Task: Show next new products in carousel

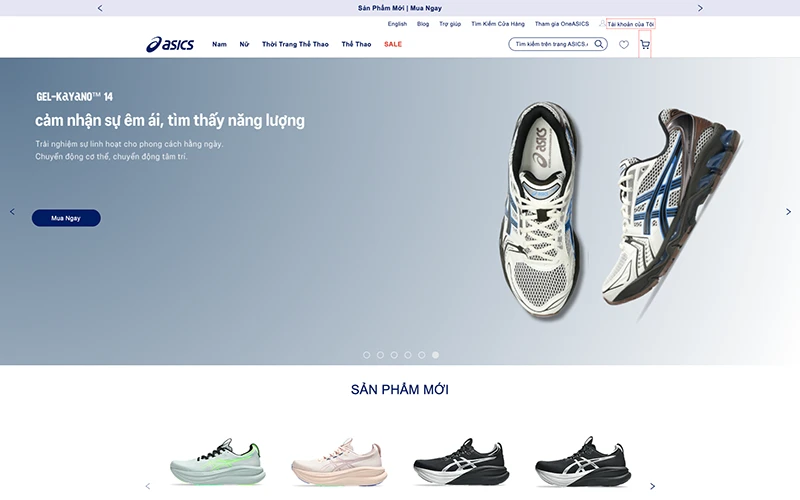Action: [652, 486]
